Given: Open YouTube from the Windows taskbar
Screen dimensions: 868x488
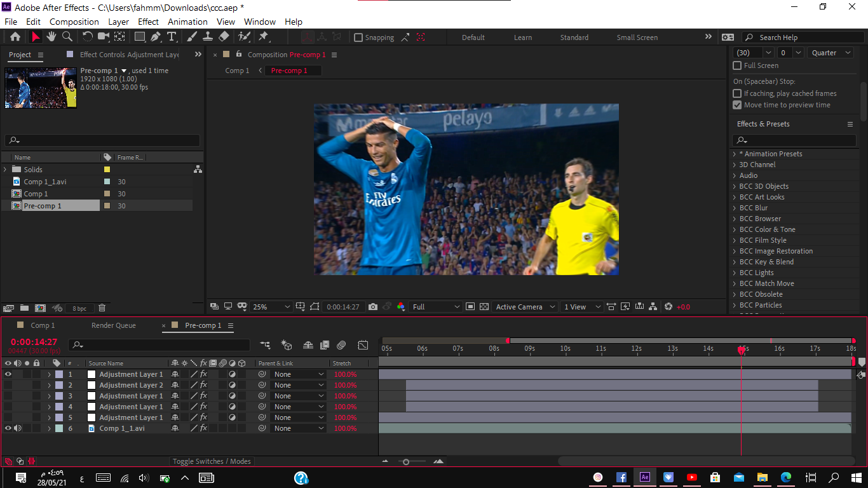Looking at the screenshot, I should click(692, 477).
